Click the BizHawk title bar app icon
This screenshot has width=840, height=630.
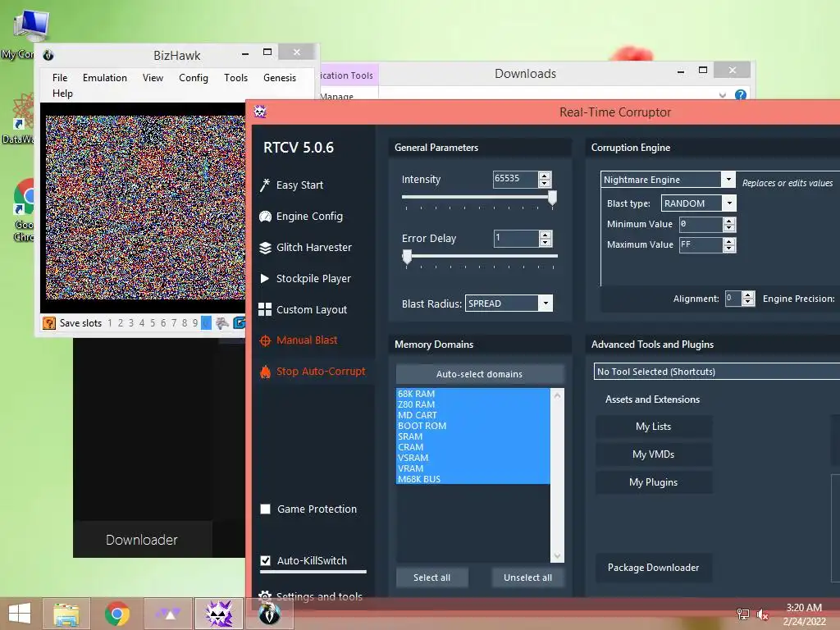48,55
